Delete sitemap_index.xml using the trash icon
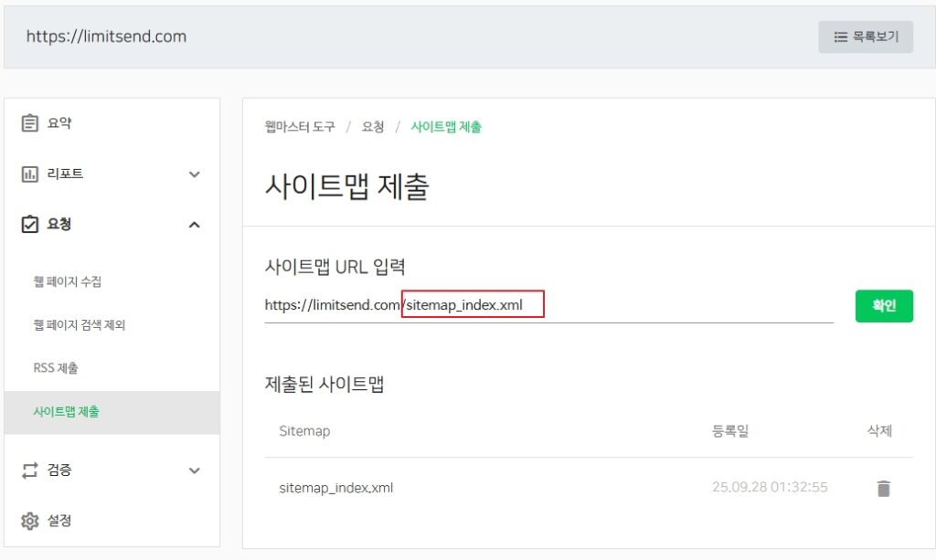This screenshot has width=936, height=560. click(x=883, y=488)
